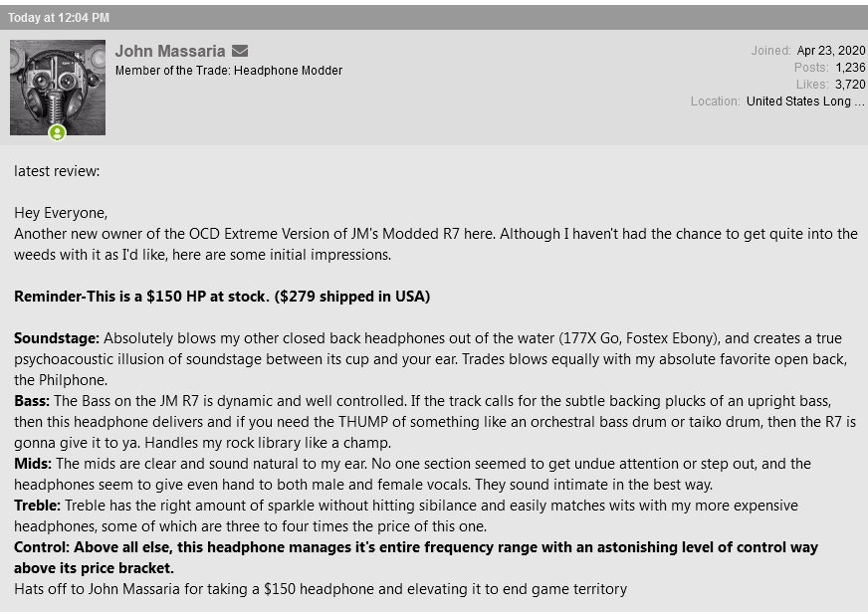Click the green online status badge on avatar
This screenshot has width=868, height=612.
pyautogui.click(x=57, y=132)
